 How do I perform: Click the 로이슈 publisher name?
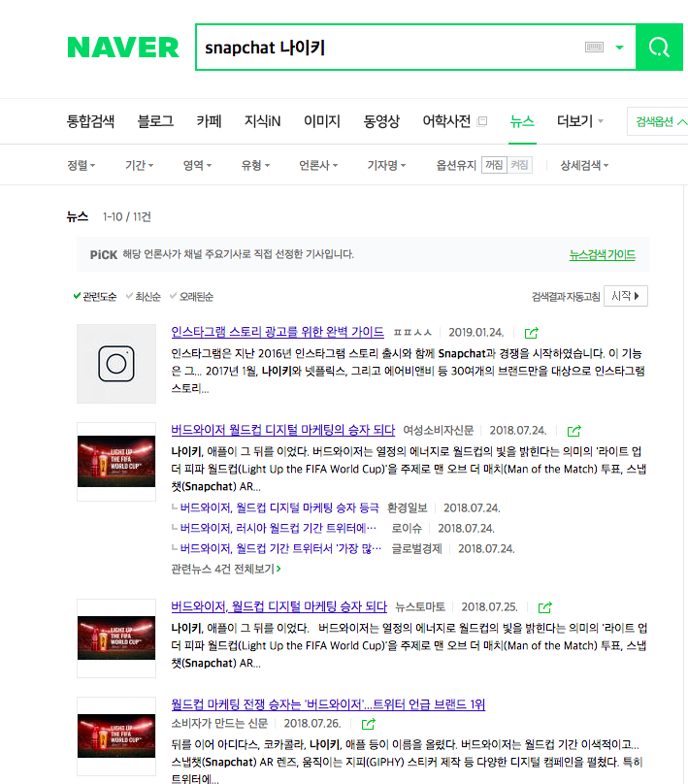click(x=407, y=529)
